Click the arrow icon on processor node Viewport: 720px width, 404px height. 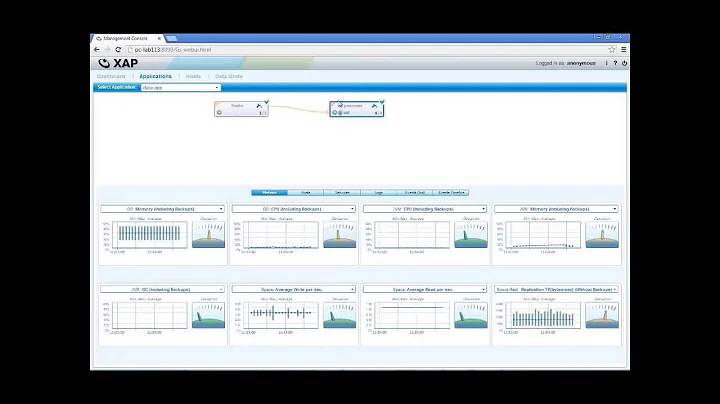coord(374,106)
